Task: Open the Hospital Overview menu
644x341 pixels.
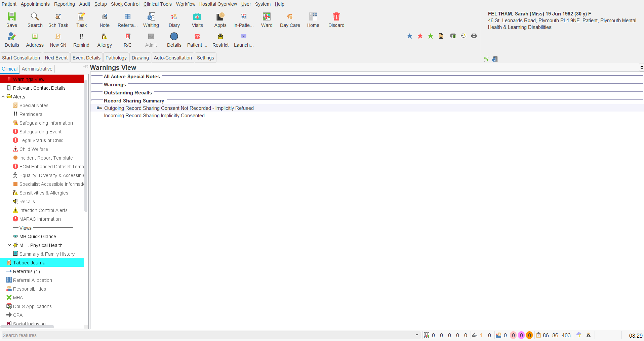Action: (218, 4)
